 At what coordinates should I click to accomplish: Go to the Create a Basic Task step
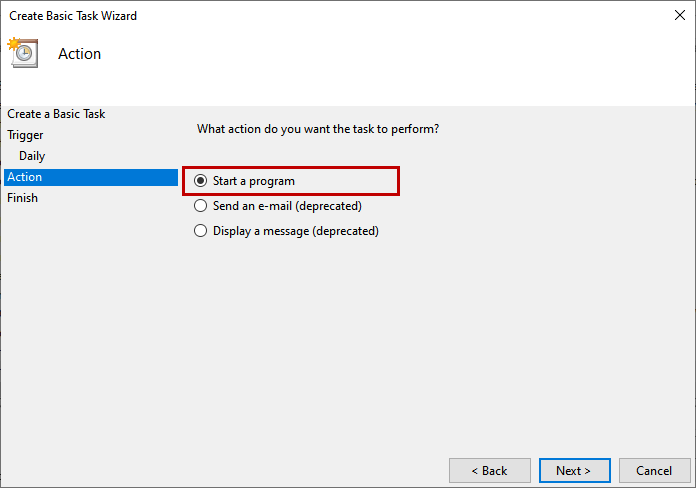tap(56, 114)
